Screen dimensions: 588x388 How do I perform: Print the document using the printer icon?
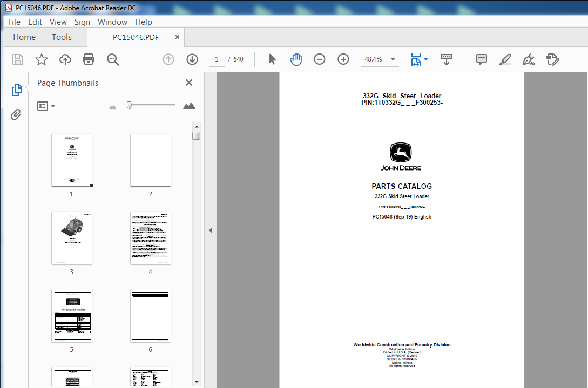click(89, 59)
